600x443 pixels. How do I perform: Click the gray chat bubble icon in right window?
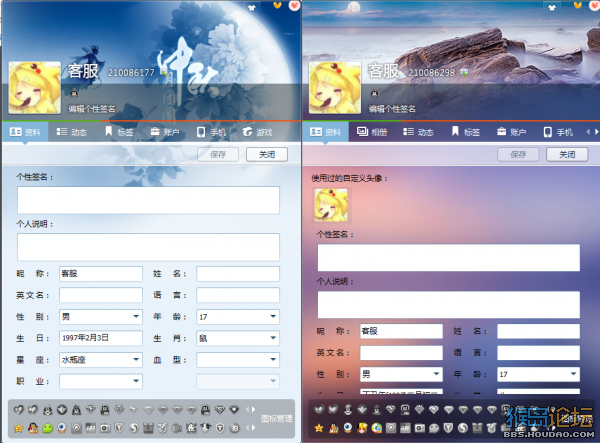pos(434,428)
